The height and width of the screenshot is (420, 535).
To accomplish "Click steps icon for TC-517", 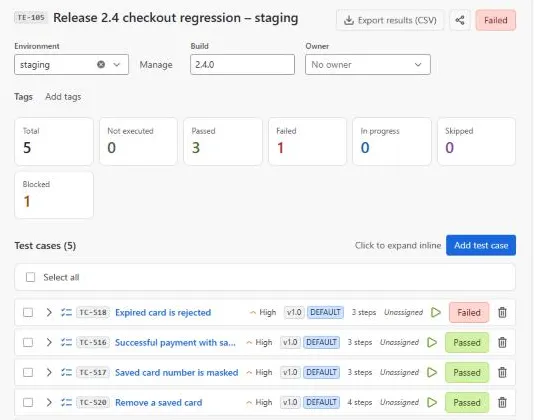I will (66, 372).
